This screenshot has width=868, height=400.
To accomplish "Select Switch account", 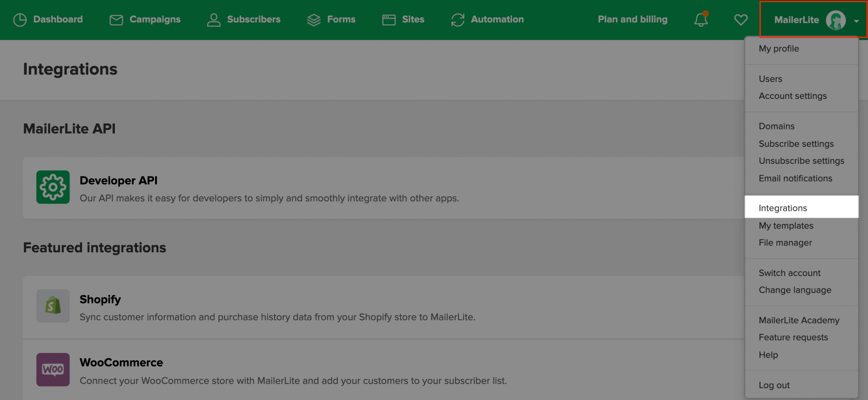I will pos(790,273).
